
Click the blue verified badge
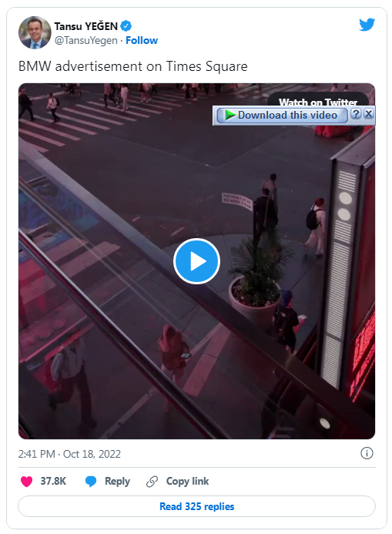[x=126, y=26]
